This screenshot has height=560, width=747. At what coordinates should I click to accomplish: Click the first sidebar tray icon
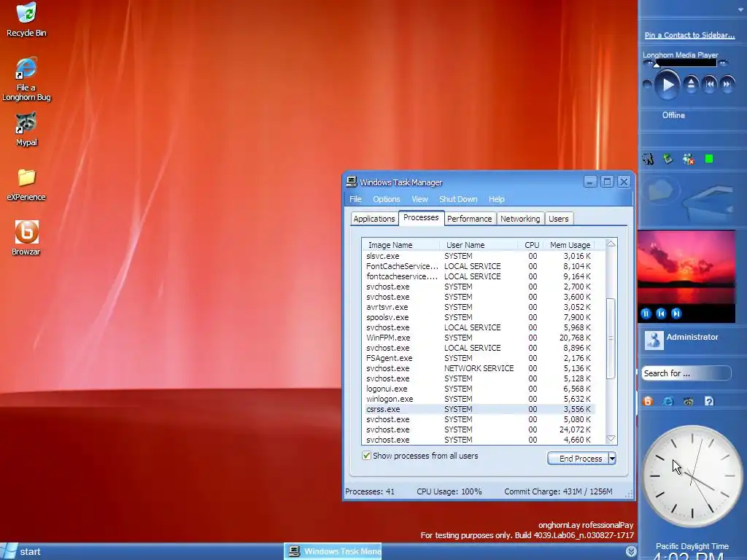[x=648, y=159]
